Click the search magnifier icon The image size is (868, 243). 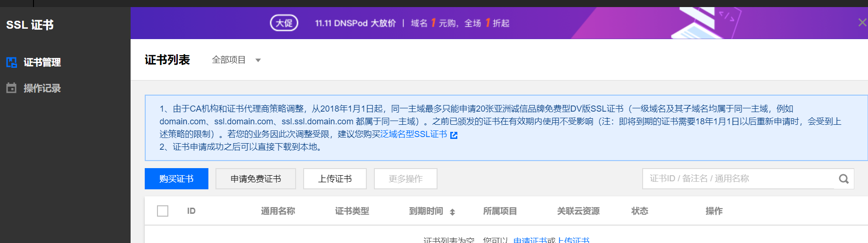point(844,179)
